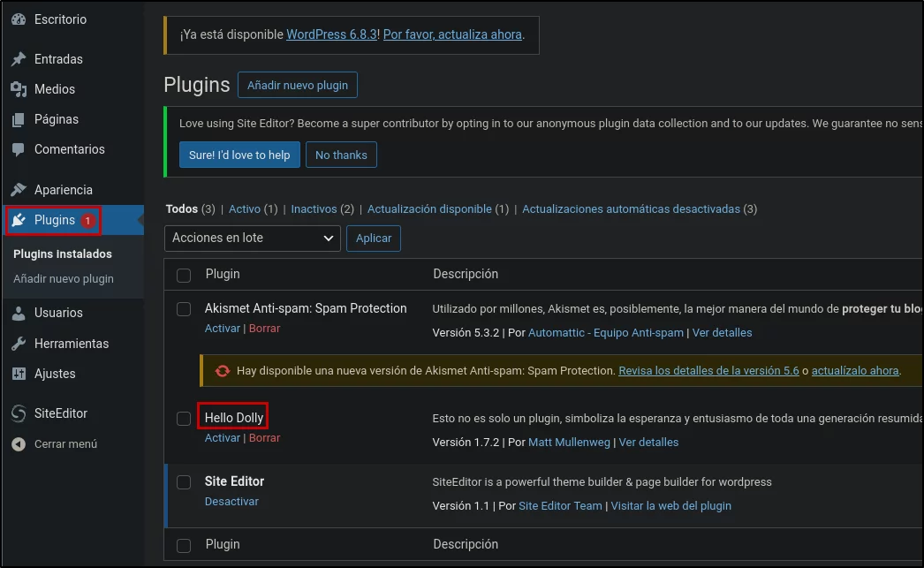Click the Entradas pushpin icon
Image resolution: width=924 pixels, height=568 pixels.
19,59
